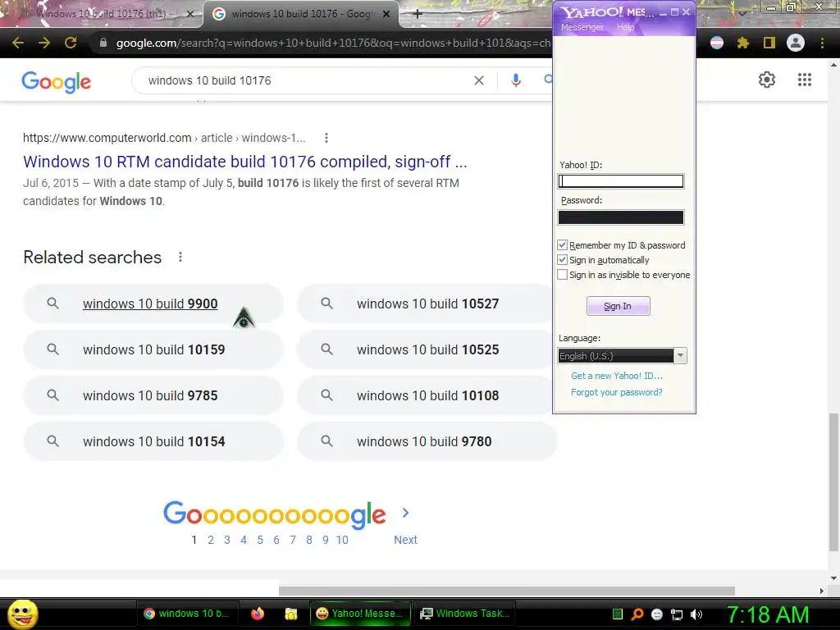
Task: Open the Help menu in Yahoo Messenger
Action: point(625,27)
